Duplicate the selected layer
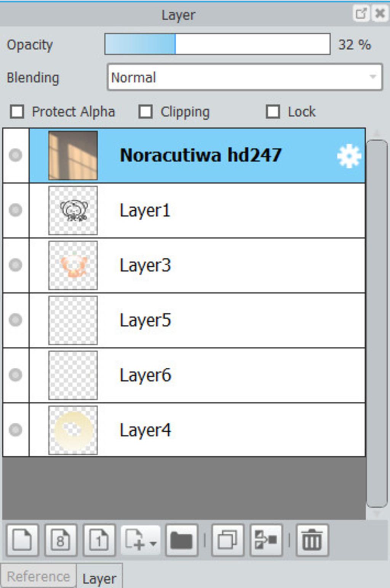The image size is (390, 588). coord(227,540)
